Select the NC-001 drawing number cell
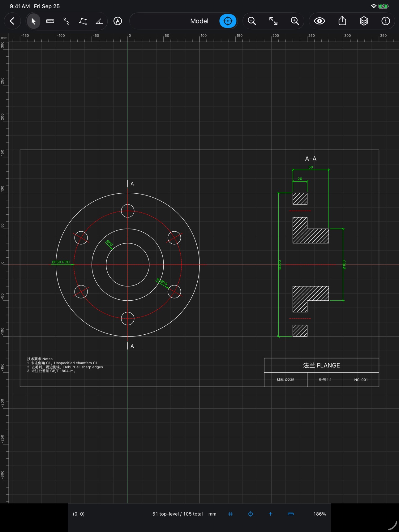The image size is (399, 532). point(361,380)
